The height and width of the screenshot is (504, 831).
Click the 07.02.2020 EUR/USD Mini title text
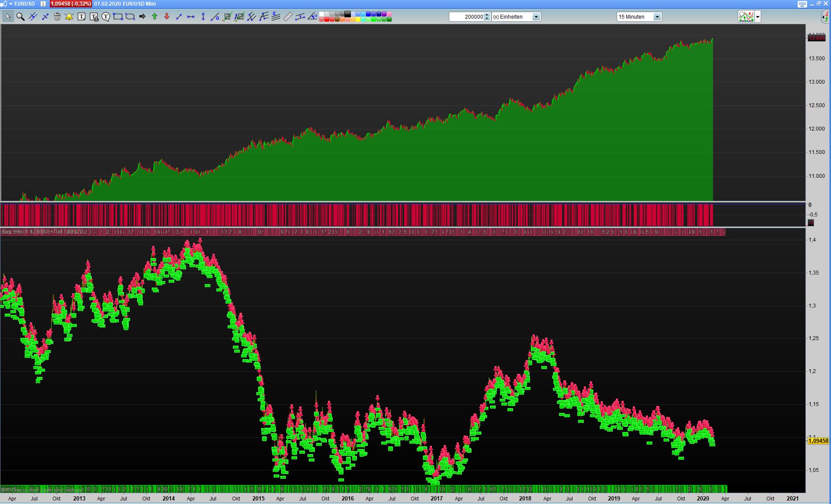[125, 4]
